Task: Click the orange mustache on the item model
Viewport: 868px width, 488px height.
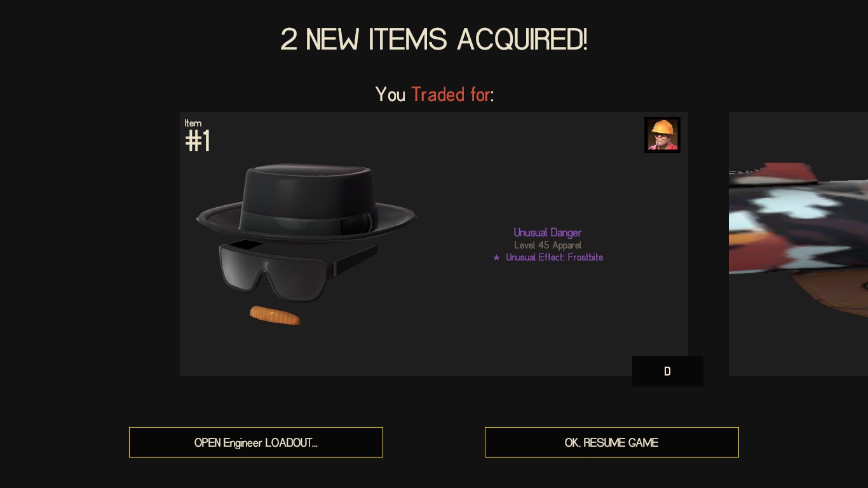Action: 275,315
